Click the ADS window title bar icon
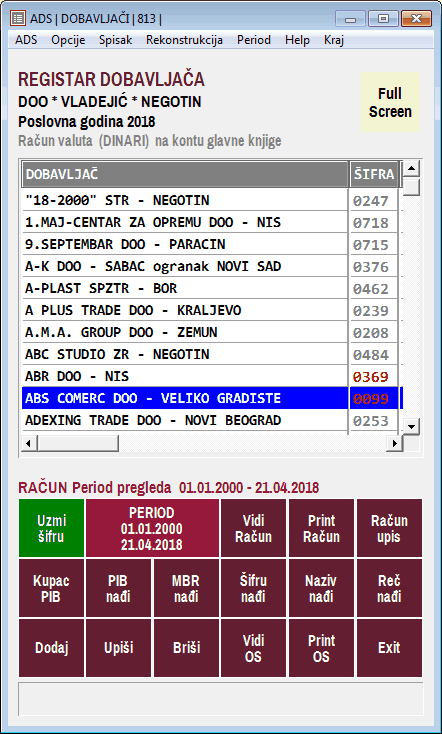The height and width of the screenshot is (734, 442). coord(18,19)
